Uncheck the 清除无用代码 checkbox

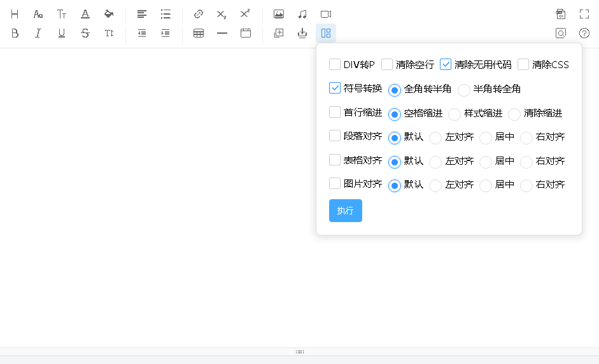pyautogui.click(x=446, y=64)
